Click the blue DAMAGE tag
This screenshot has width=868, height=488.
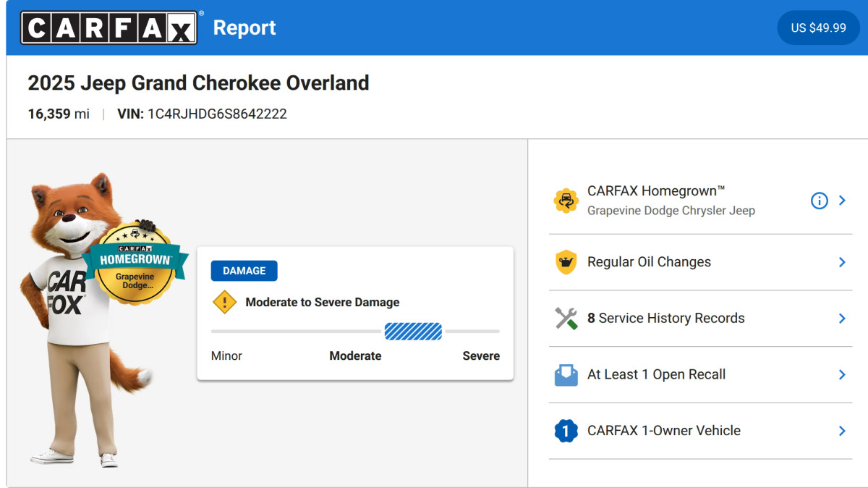[x=244, y=271]
